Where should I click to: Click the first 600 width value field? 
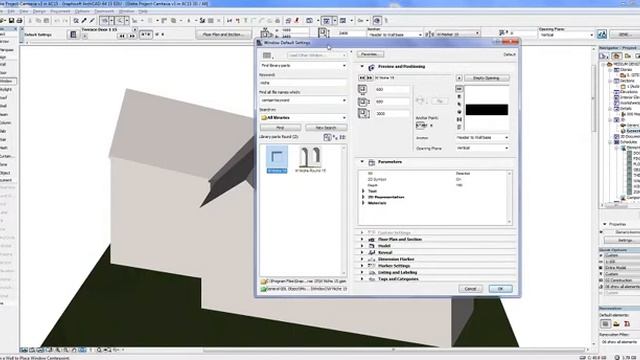391,89
